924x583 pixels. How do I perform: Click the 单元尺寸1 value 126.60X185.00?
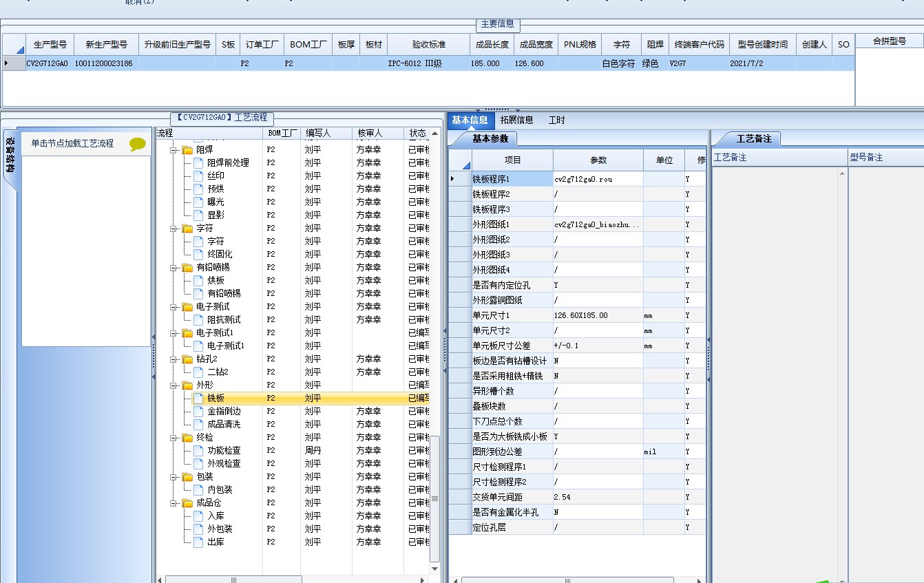pyautogui.click(x=598, y=315)
